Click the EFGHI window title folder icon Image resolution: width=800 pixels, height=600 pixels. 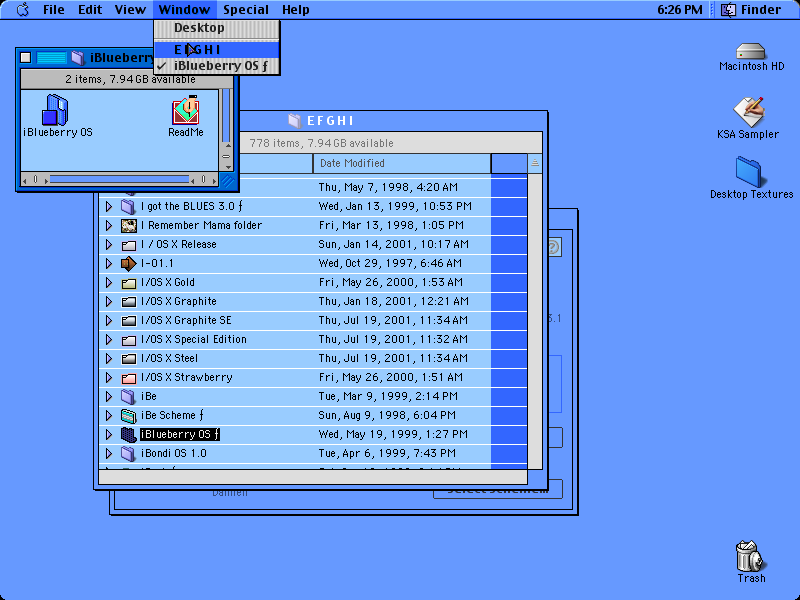click(x=294, y=120)
